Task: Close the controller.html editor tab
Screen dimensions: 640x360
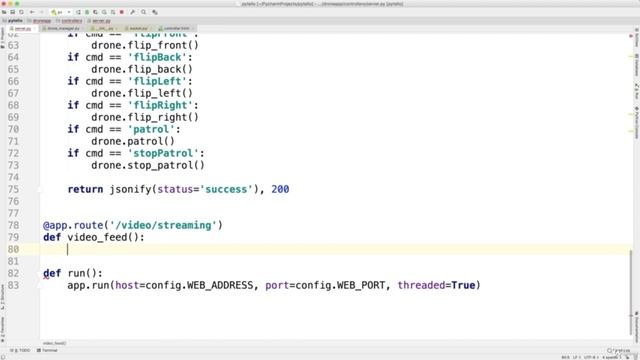Action: coord(193,29)
